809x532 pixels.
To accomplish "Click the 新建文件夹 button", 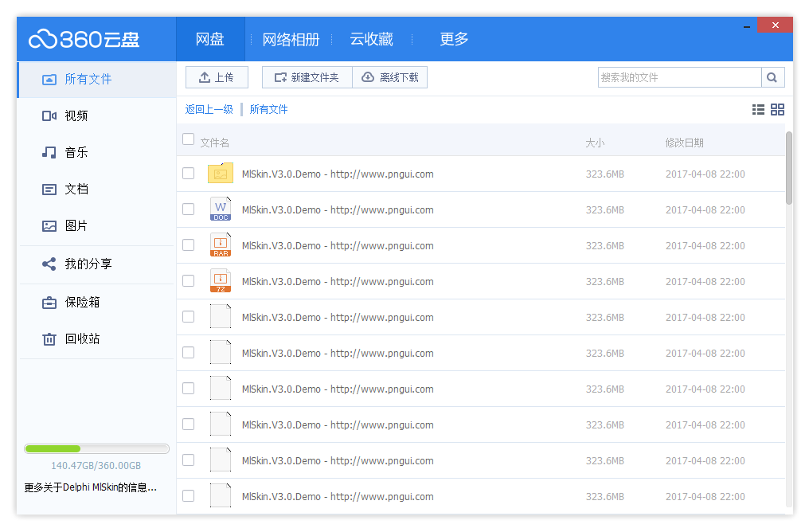I will click(x=307, y=77).
